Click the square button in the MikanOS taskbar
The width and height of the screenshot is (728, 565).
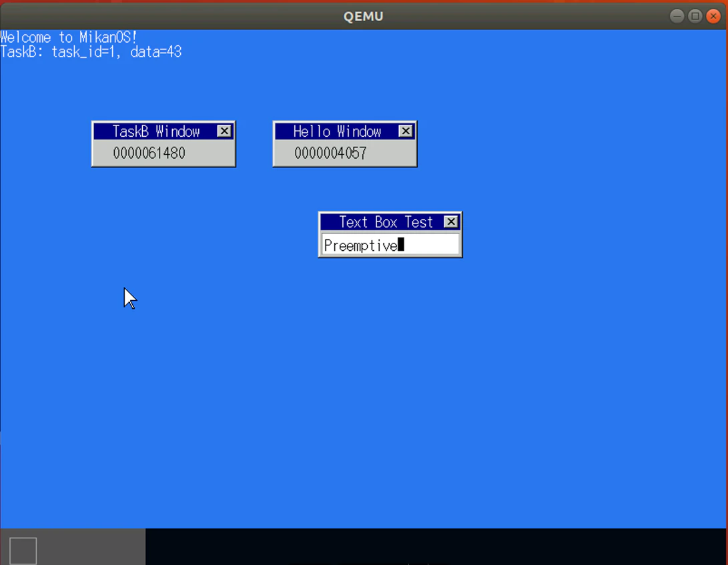point(23,551)
